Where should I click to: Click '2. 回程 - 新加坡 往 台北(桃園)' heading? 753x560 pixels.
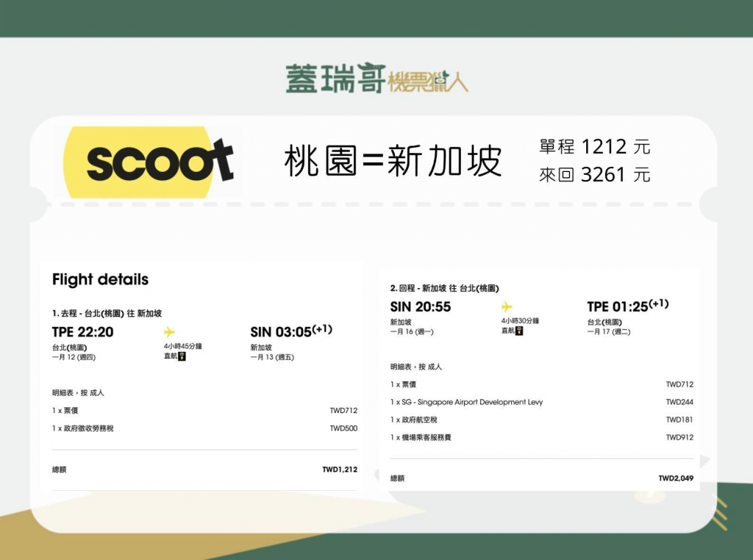point(444,288)
